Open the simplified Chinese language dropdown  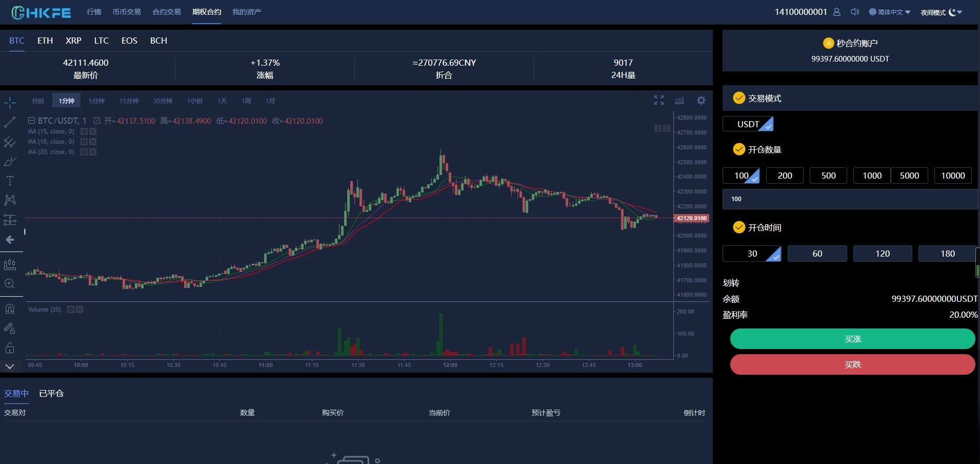click(890, 11)
